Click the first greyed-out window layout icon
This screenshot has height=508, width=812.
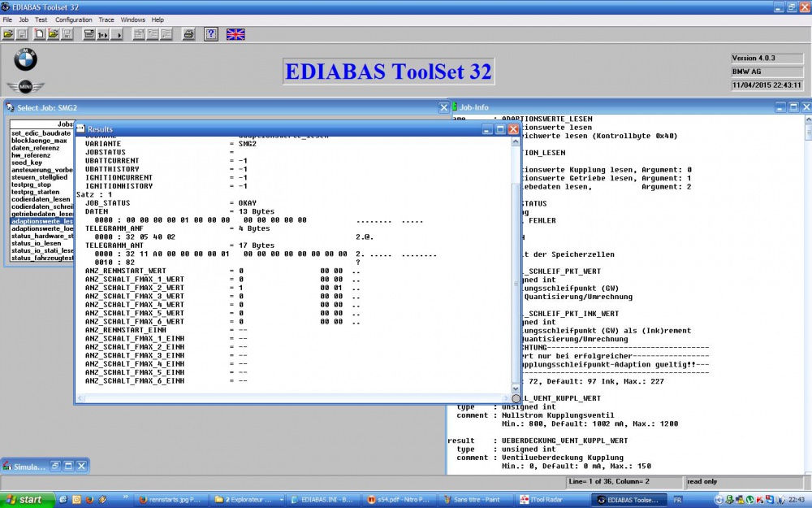pyautogui.click(x=139, y=34)
